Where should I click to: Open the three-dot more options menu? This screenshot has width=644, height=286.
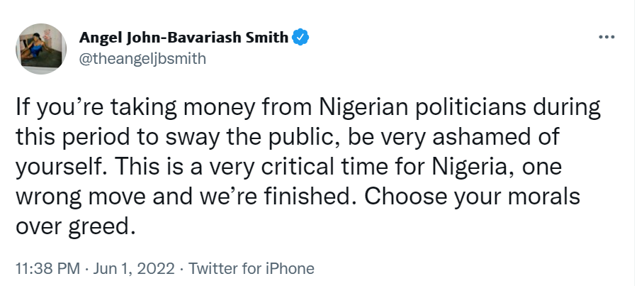click(606, 38)
